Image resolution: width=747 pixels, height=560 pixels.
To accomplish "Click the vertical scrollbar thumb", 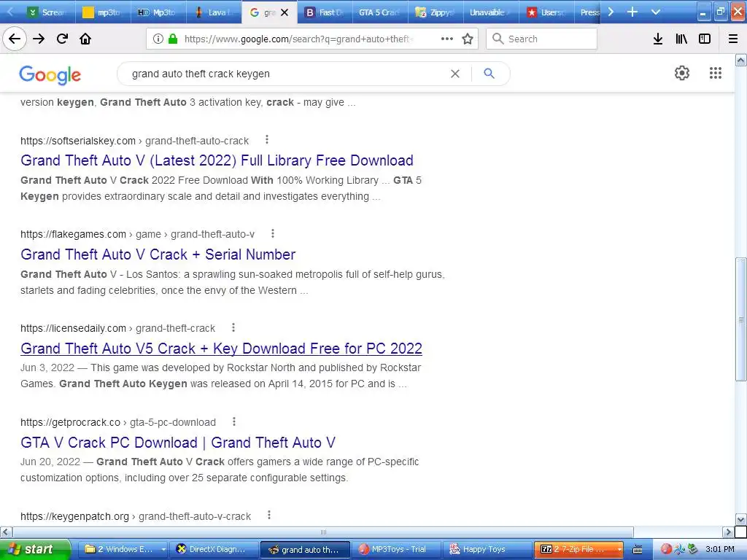I will tap(741, 319).
